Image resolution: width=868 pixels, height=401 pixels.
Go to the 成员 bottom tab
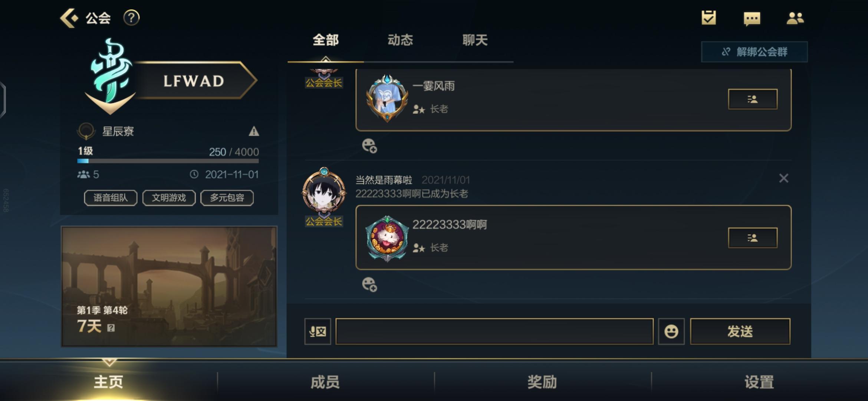point(325,382)
